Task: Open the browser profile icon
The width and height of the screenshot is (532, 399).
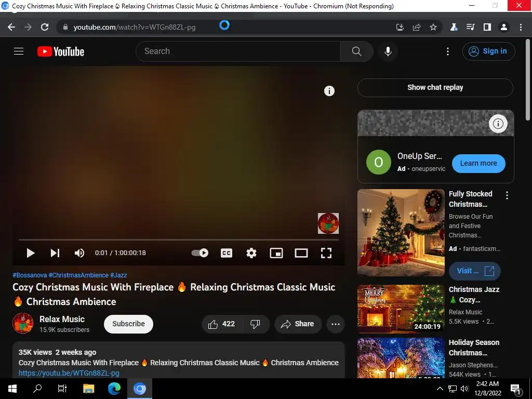Action: click(504, 27)
